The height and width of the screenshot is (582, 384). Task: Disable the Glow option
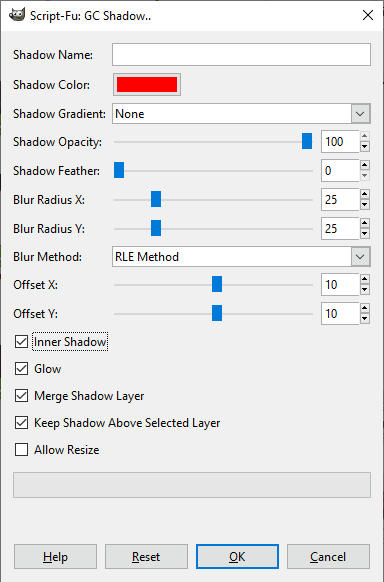coord(22,369)
